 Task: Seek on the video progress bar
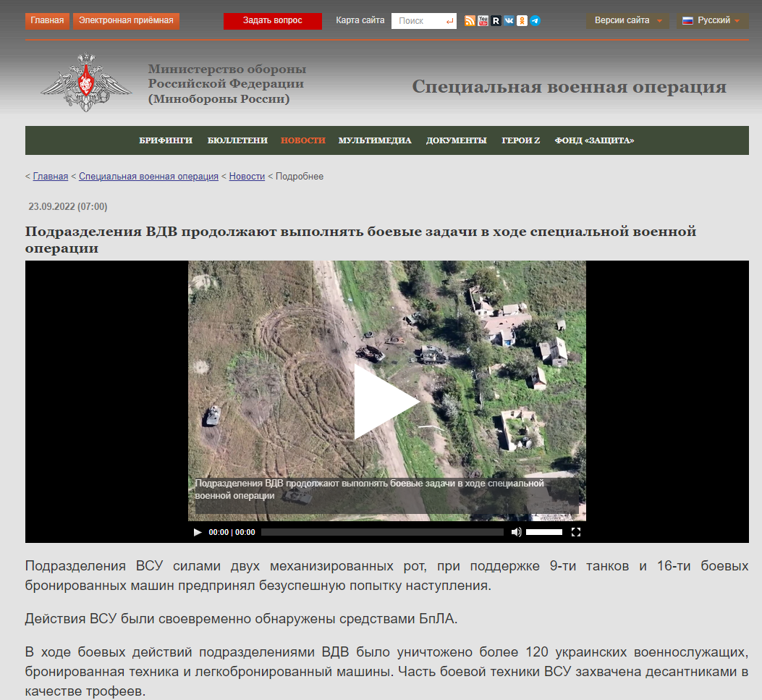click(382, 532)
